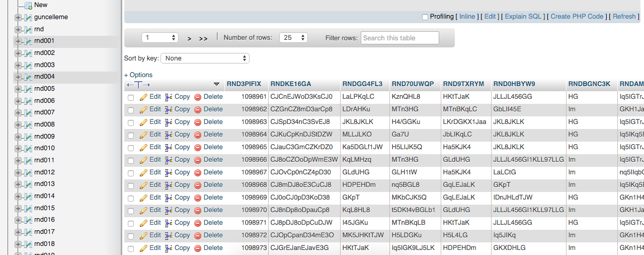The image size is (644, 255).
Task: Sort by the RNDKE16GA column header
Action: tap(291, 84)
